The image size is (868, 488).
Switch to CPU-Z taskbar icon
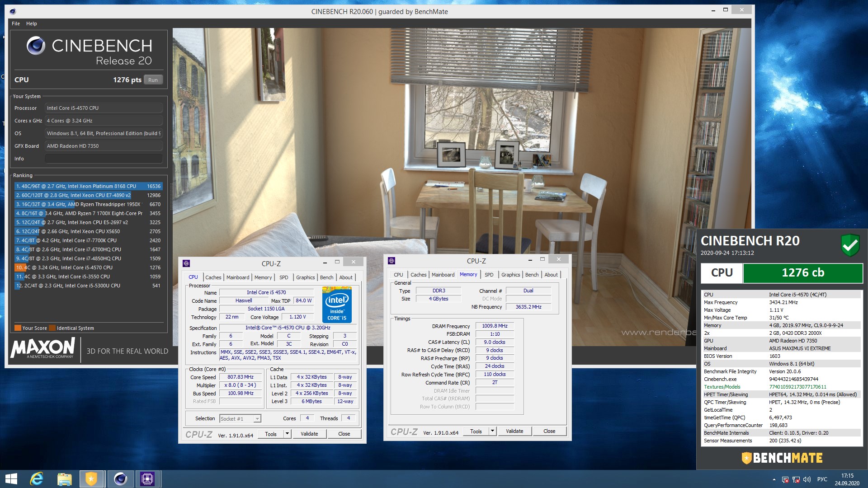click(x=147, y=479)
